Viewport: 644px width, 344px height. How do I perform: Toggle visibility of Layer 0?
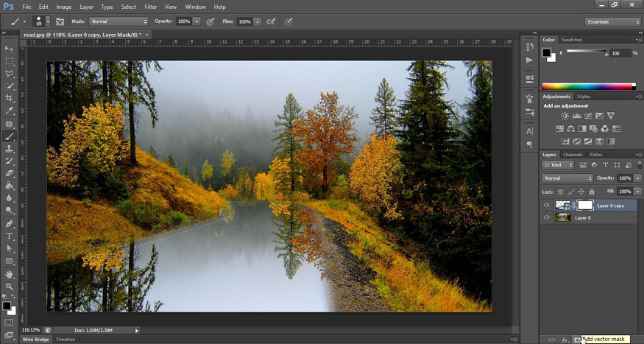pos(546,218)
